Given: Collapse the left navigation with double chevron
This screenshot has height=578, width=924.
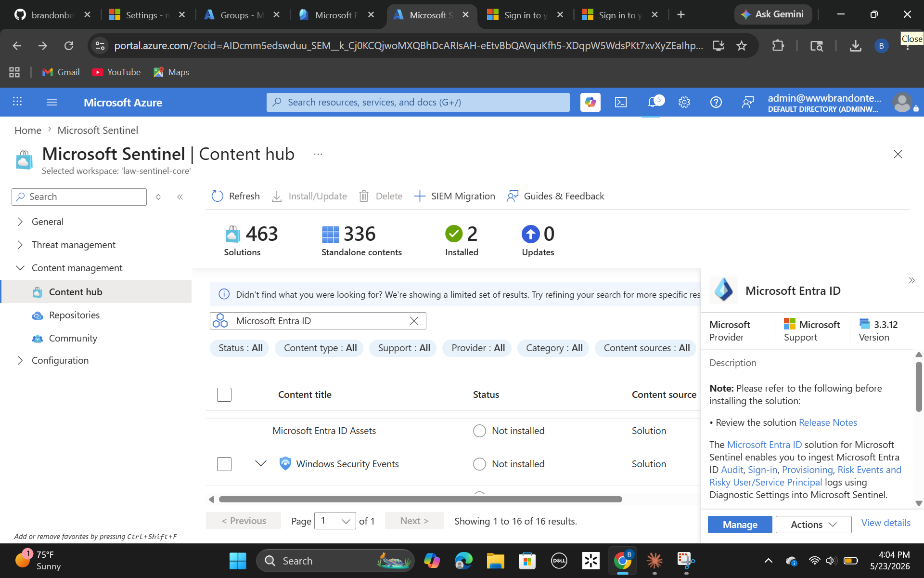Looking at the screenshot, I should (180, 197).
